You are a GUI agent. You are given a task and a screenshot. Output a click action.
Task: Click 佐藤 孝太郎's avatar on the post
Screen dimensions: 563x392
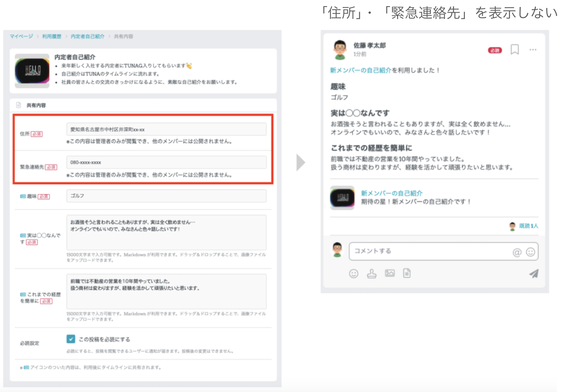coord(340,50)
